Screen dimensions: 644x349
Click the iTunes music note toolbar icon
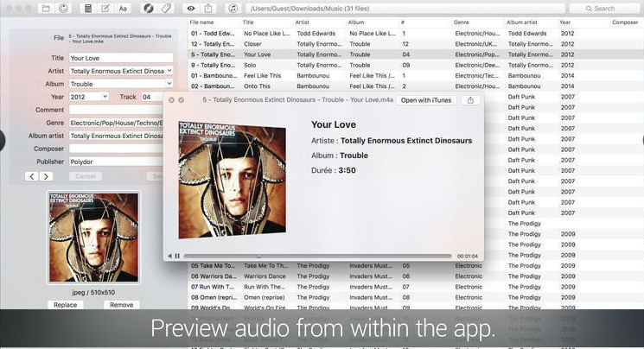pos(233,9)
